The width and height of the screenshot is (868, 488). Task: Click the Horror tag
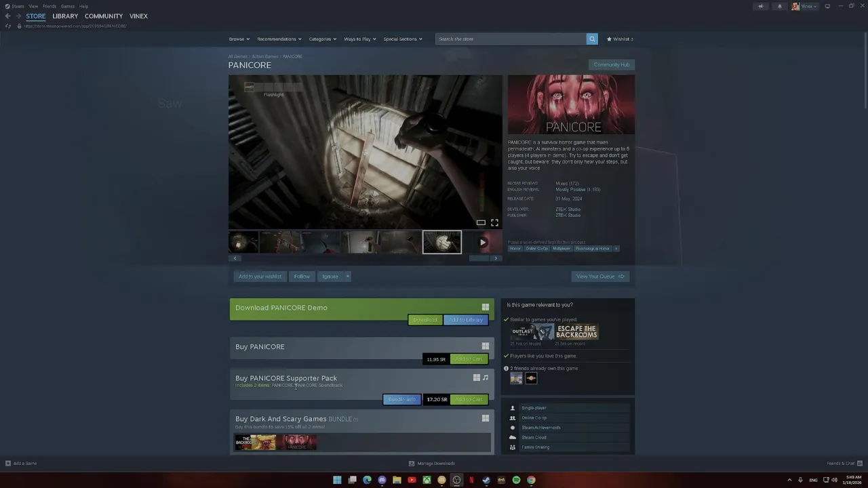click(x=515, y=249)
